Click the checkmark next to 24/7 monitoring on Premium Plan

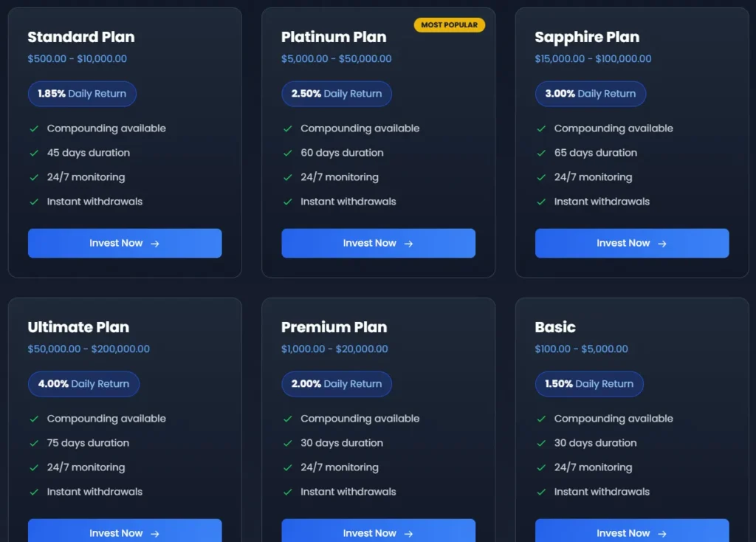coord(286,467)
